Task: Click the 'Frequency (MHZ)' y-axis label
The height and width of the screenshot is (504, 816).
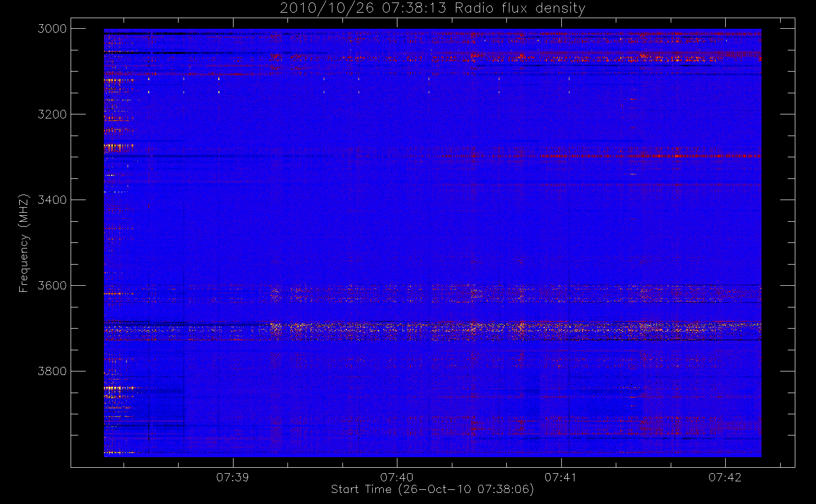Action: [24, 243]
